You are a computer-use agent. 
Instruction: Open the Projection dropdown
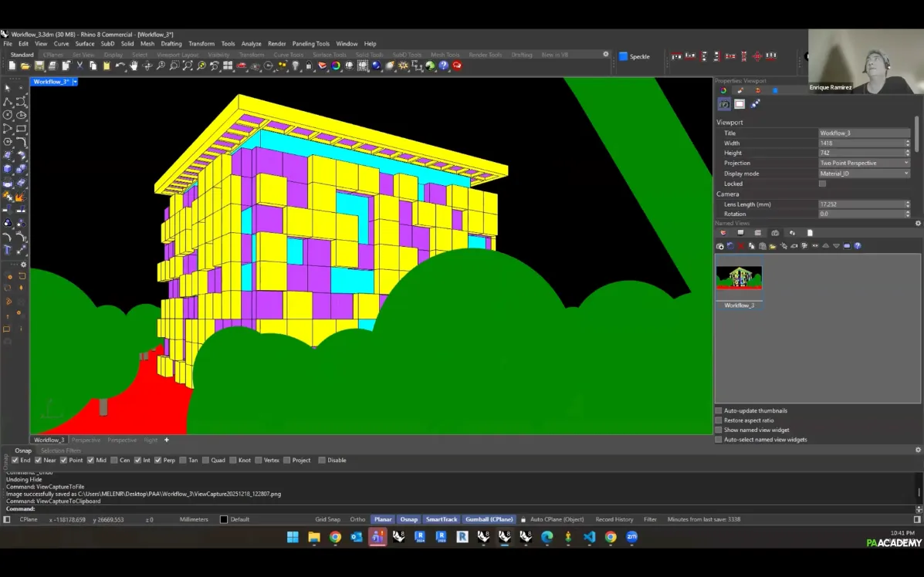(864, 164)
